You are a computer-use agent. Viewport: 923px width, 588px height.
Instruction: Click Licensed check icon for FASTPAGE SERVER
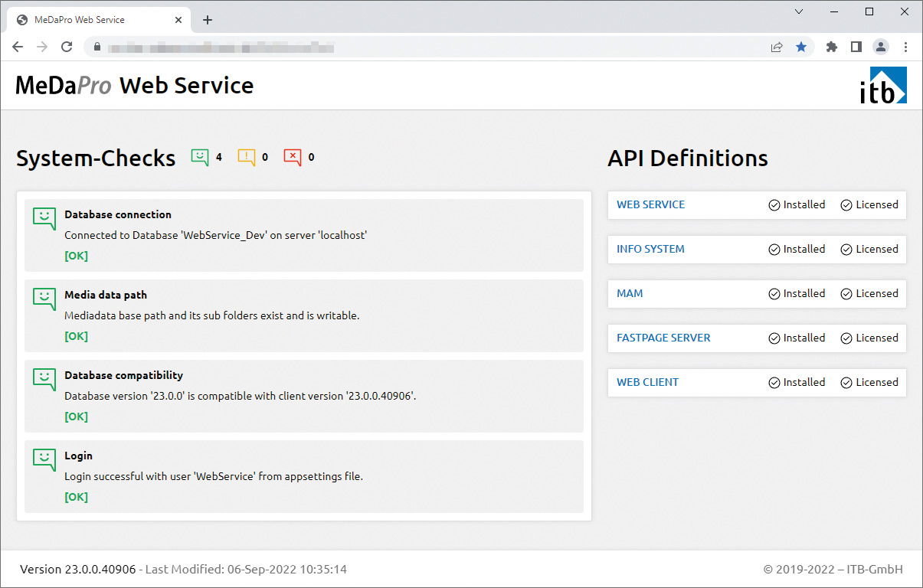click(846, 338)
